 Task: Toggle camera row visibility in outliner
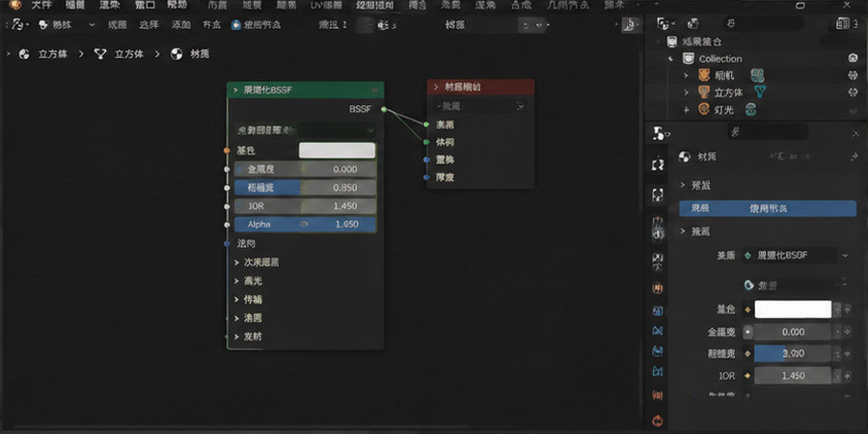point(853,75)
